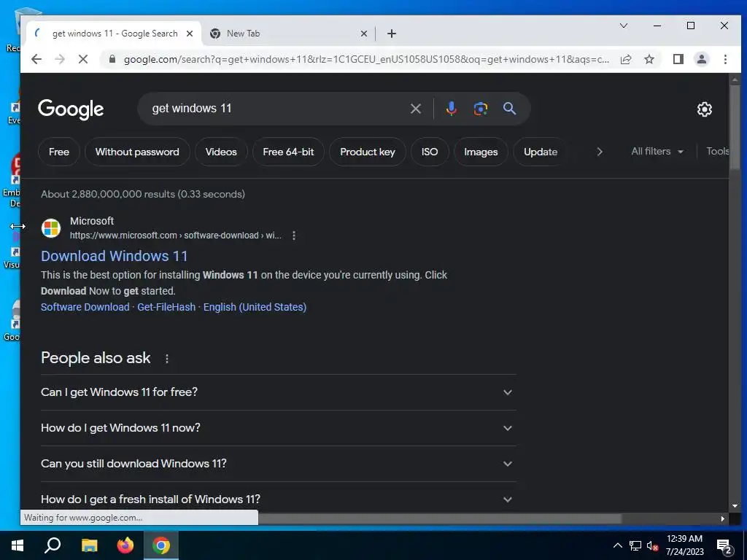Viewport: 747px width, 560px height.
Task: Open the tab search chevron
Action: tap(623, 26)
